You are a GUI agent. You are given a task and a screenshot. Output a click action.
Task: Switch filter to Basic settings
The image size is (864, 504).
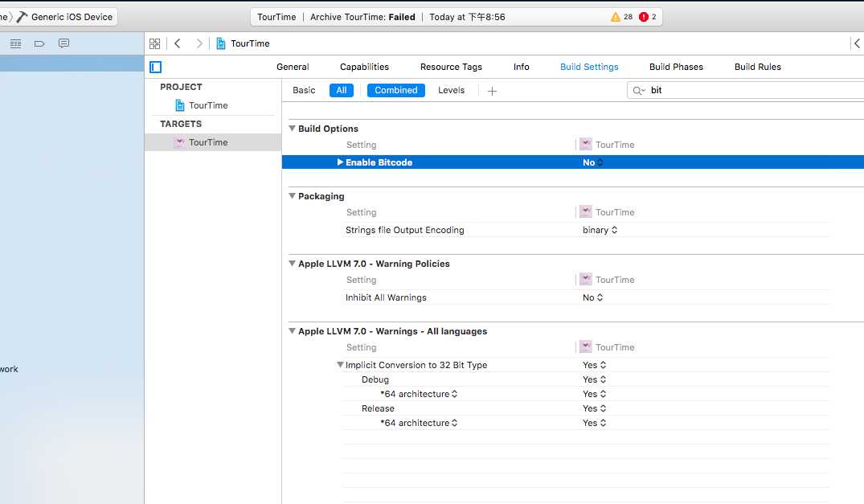pyautogui.click(x=304, y=90)
